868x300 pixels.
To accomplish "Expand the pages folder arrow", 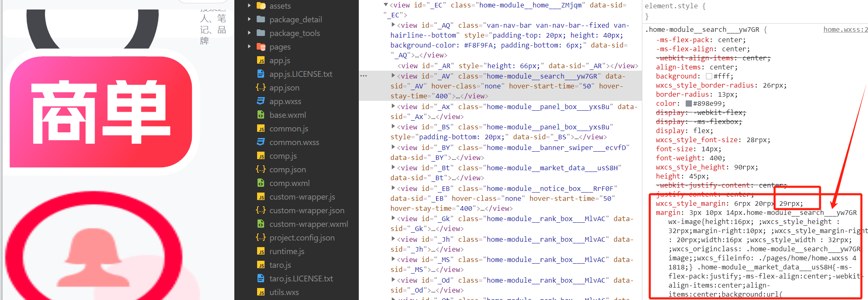I will click(x=249, y=47).
